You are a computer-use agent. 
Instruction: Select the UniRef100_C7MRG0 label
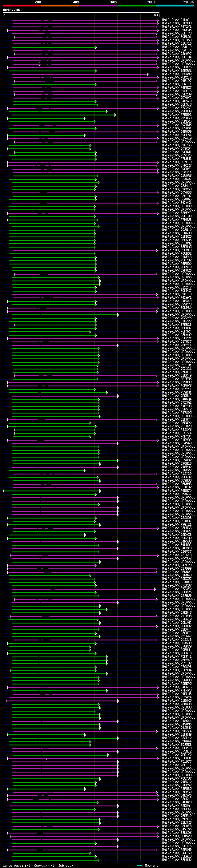pyautogui.click(x=177, y=792)
